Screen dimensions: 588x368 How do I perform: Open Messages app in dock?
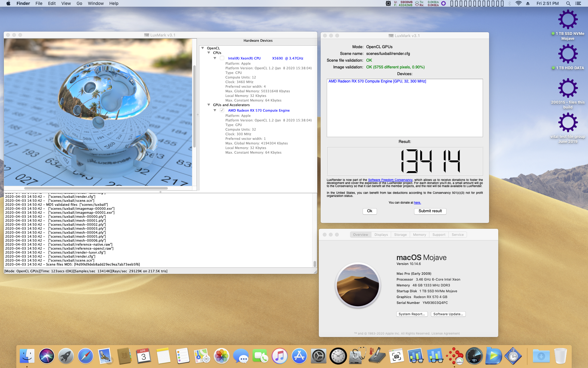tap(241, 356)
